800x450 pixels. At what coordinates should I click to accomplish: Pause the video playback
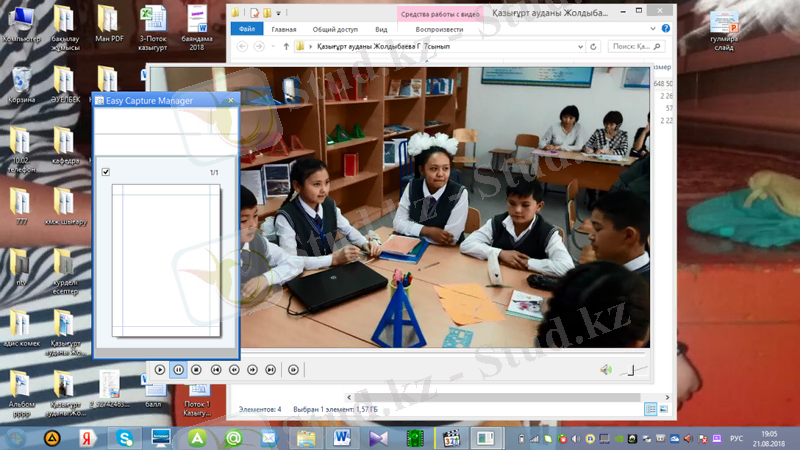(x=178, y=369)
